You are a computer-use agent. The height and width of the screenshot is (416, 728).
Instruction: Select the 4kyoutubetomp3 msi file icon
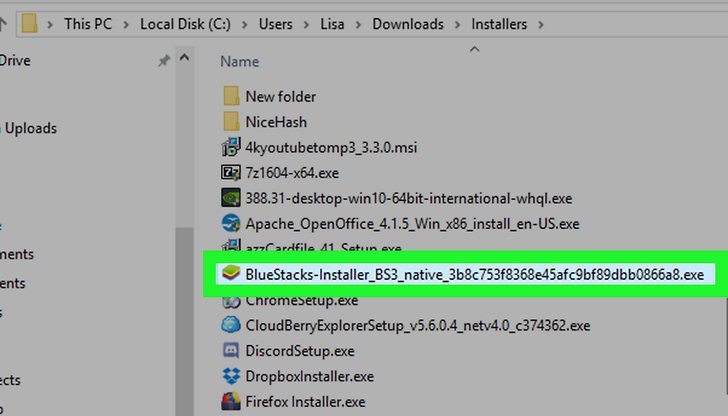click(x=231, y=147)
